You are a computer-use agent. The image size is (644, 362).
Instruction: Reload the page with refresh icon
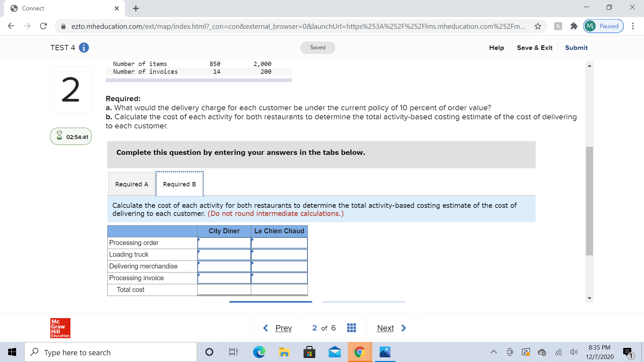[x=43, y=26]
